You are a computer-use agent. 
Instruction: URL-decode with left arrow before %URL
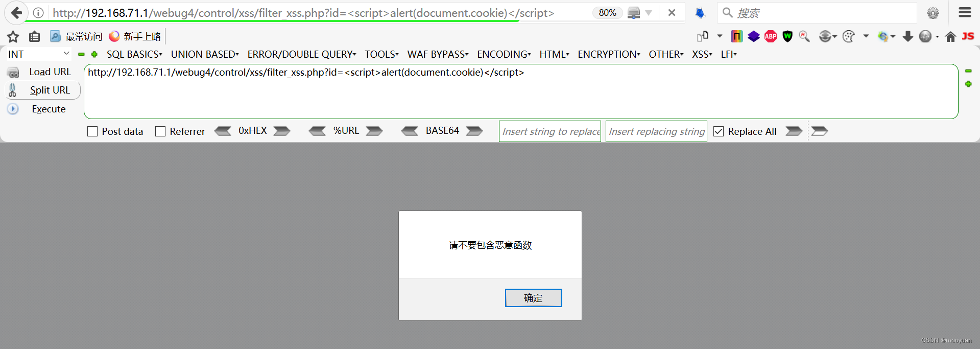[x=317, y=131]
